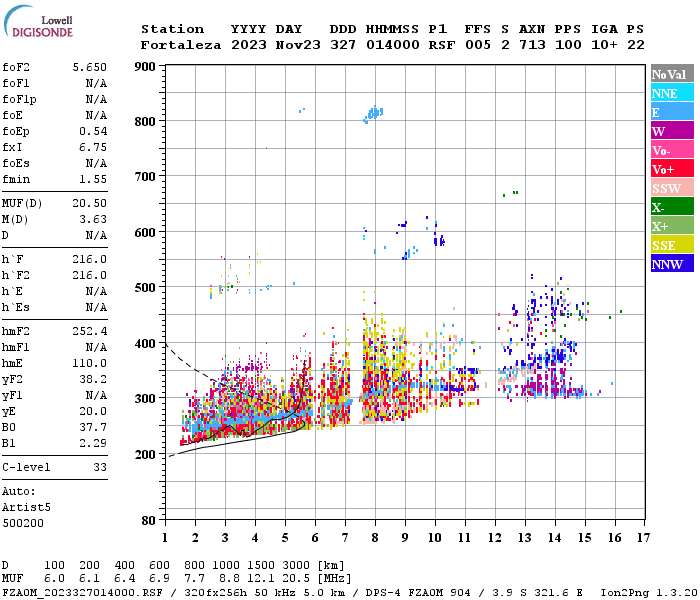Viewport: 700px width, 600px height.
Task: Click the PPS value 100
Action: pos(568,45)
